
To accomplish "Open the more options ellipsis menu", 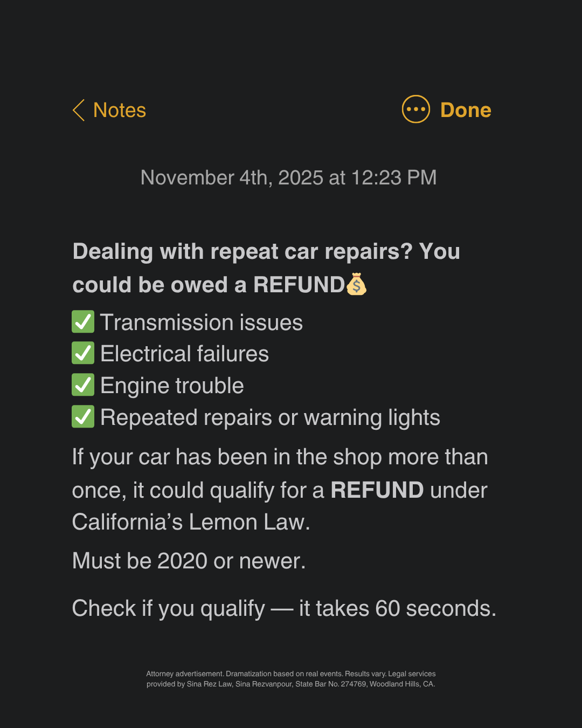I will pos(415,109).
